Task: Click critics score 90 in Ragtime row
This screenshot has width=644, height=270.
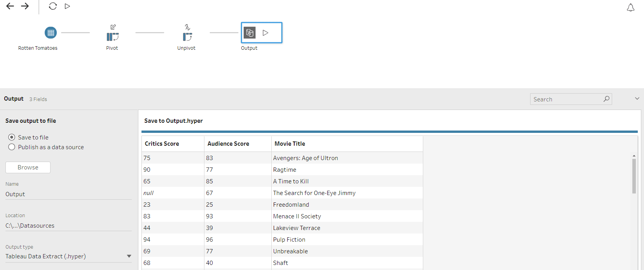Action: pyautogui.click(x=173, y=169)
